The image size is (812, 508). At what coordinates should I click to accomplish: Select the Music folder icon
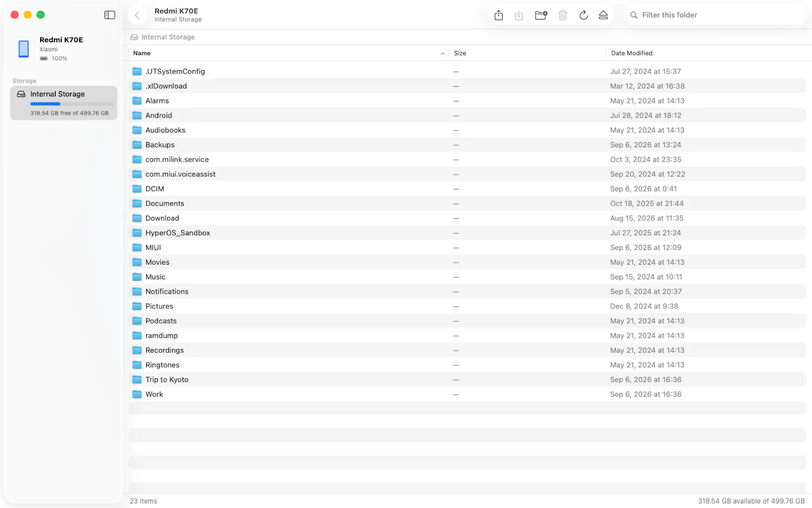137,277
